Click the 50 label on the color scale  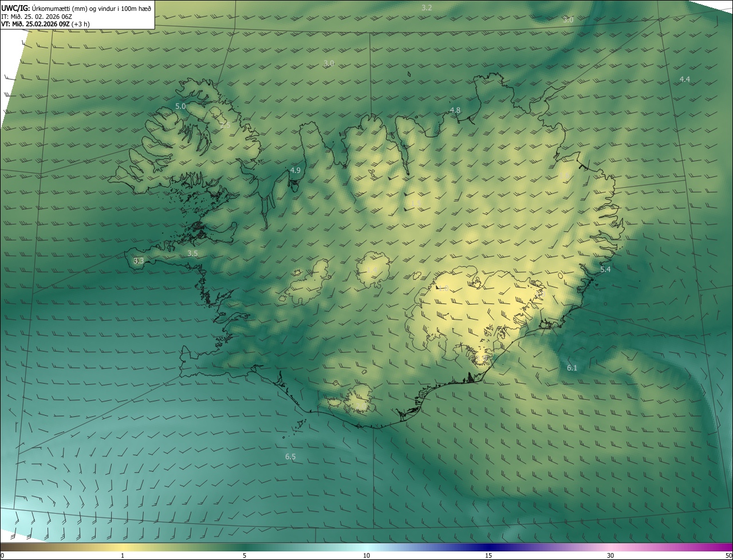click(728, 556)
